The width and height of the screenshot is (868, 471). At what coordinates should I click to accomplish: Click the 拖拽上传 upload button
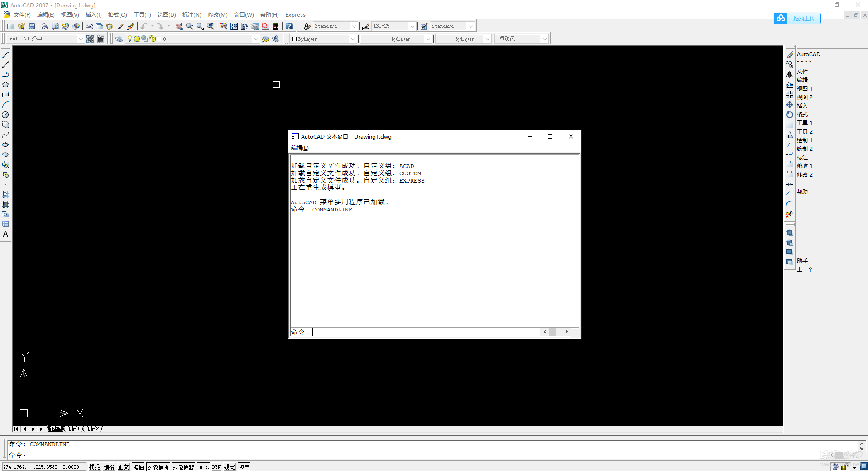pos(797,18)
